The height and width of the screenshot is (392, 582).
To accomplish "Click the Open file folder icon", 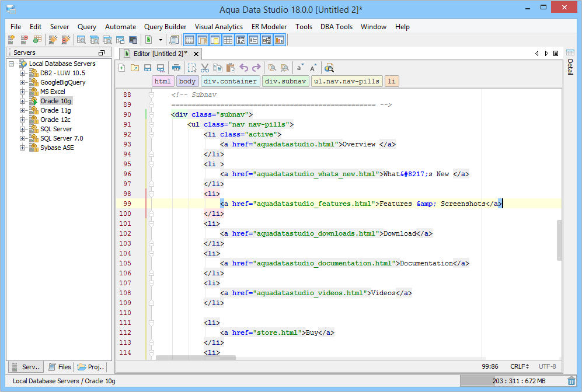I will (x=135, y=68).
